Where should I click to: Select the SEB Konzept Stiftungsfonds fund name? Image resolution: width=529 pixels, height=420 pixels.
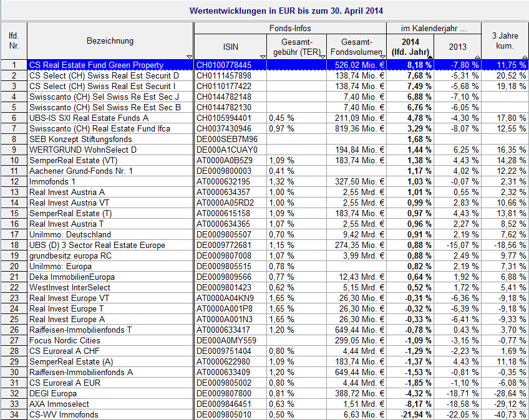[x=80, y=139]
